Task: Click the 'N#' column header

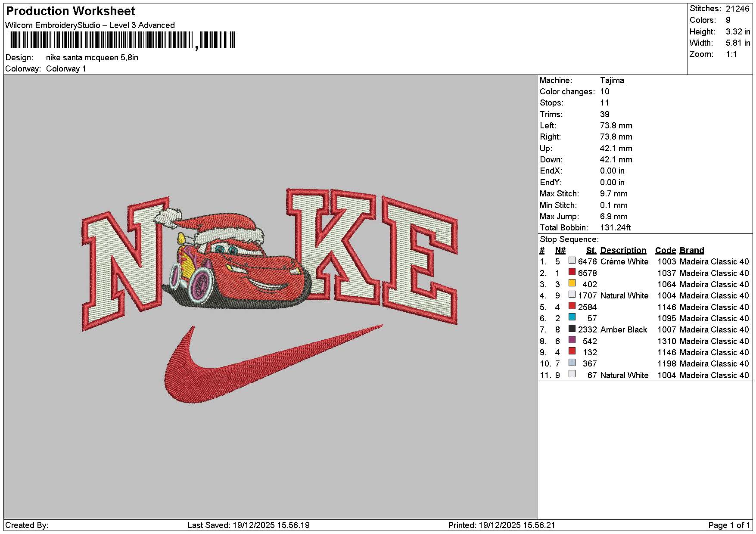Action: [560, 251]
